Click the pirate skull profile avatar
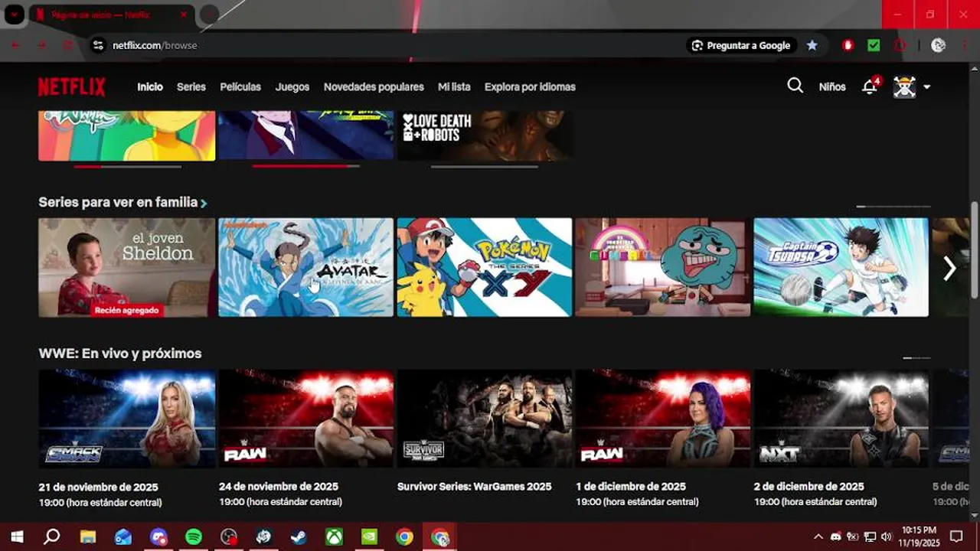The width and height of the screenshot is (980, 551). pos(904,86)
